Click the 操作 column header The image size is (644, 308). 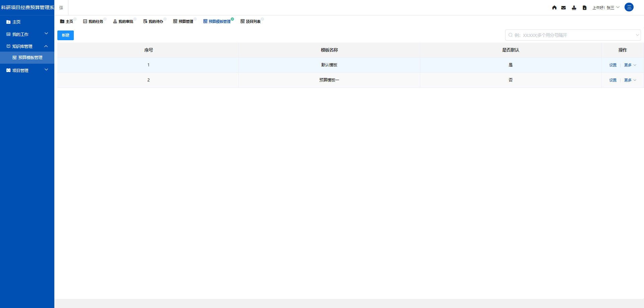coord(623,50)
